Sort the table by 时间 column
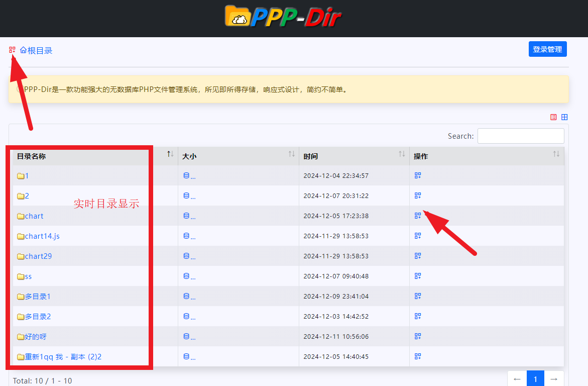588x386 pixels. [x=310, y=156]
